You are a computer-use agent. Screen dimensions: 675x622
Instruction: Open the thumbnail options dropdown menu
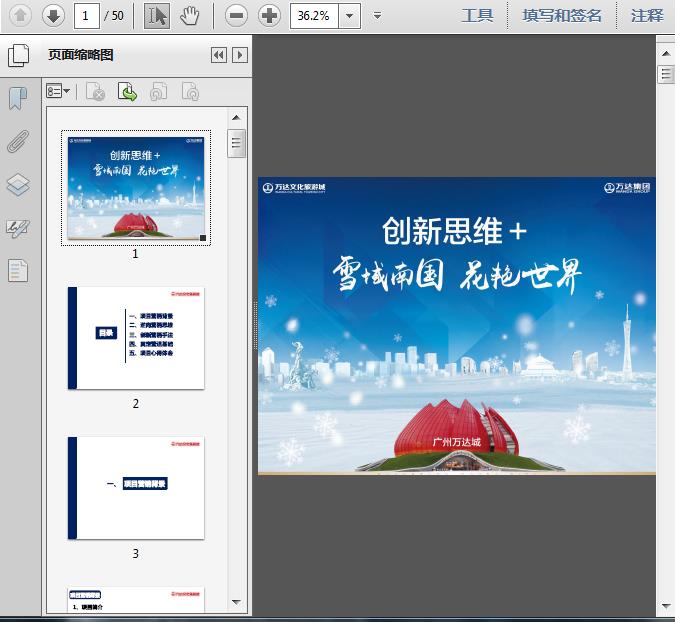point(58,92)
